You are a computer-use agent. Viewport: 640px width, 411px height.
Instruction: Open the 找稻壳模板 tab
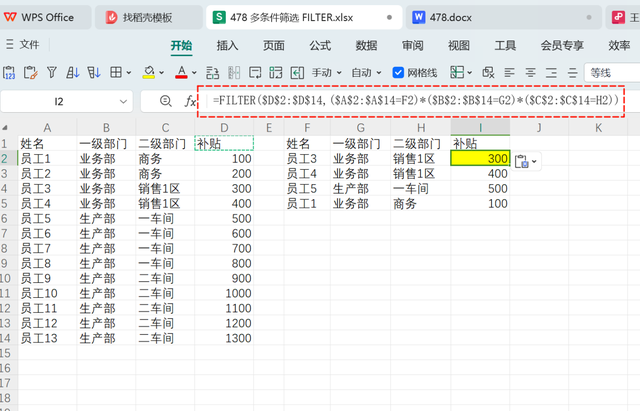click(147, 18)
